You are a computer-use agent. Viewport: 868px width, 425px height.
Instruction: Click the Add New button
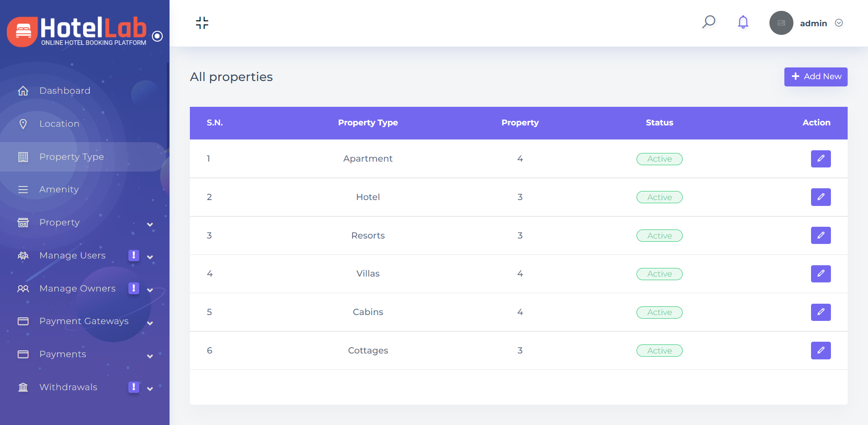(816, 77)
